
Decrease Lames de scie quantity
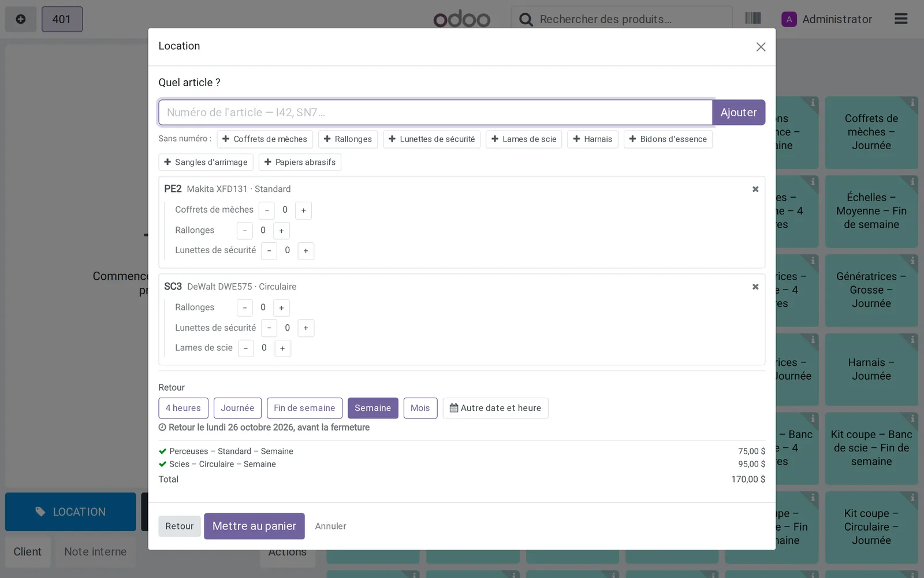(246, 349)
